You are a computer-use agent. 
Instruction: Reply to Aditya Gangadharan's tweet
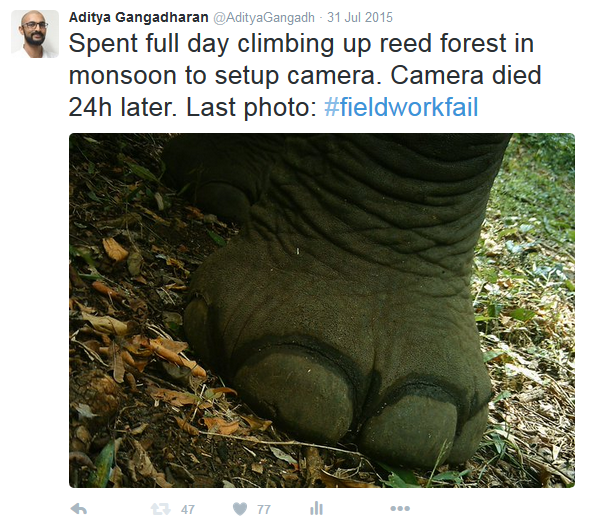tap(79, 509)
